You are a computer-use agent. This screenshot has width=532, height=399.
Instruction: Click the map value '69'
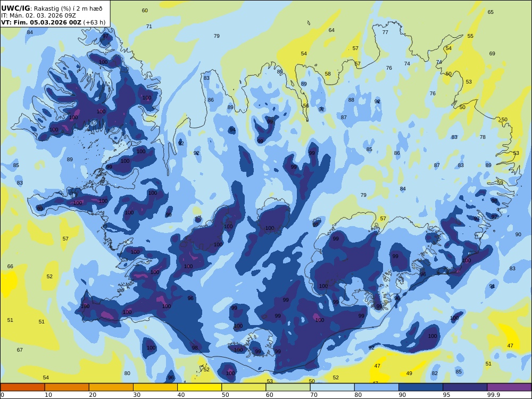[x=492, y=54]
